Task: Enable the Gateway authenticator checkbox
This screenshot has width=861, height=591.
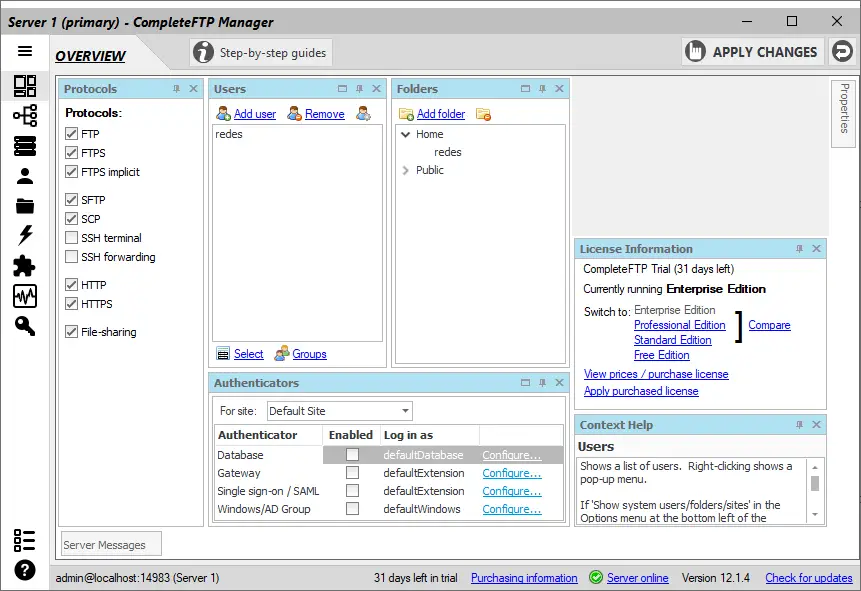Action: 353,473
